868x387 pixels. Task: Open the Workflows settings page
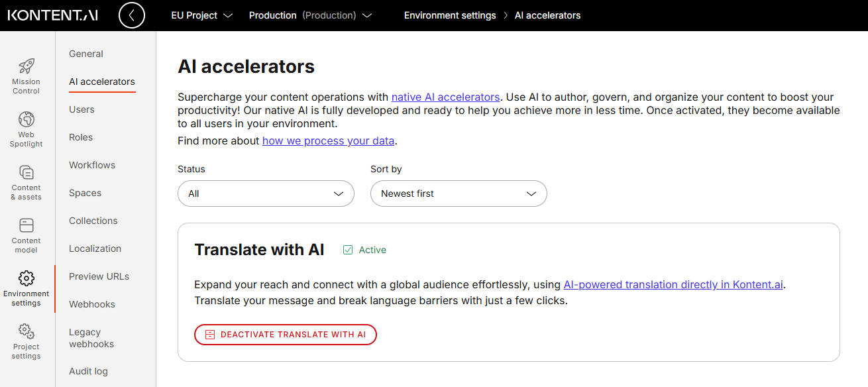click(x=92, y=165)
